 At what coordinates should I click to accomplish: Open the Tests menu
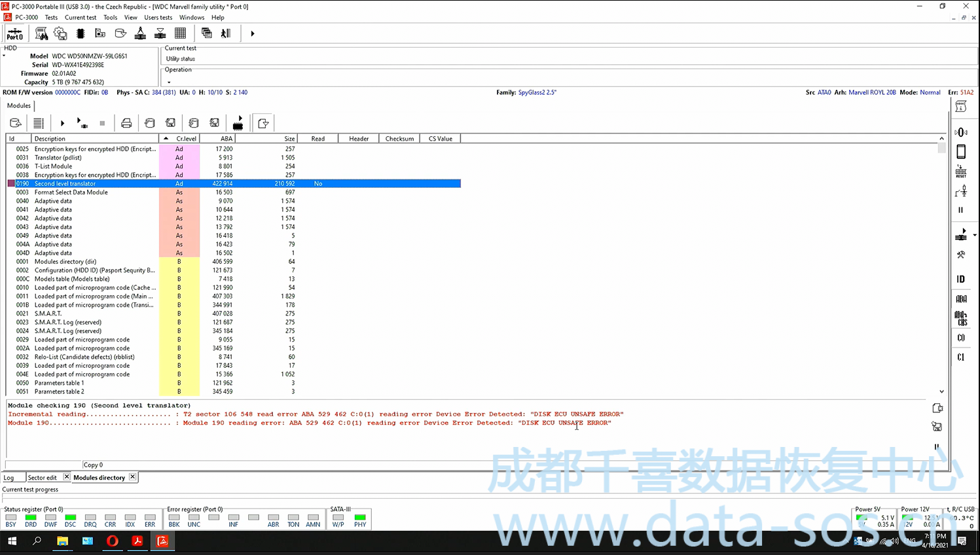pos(51,18)
